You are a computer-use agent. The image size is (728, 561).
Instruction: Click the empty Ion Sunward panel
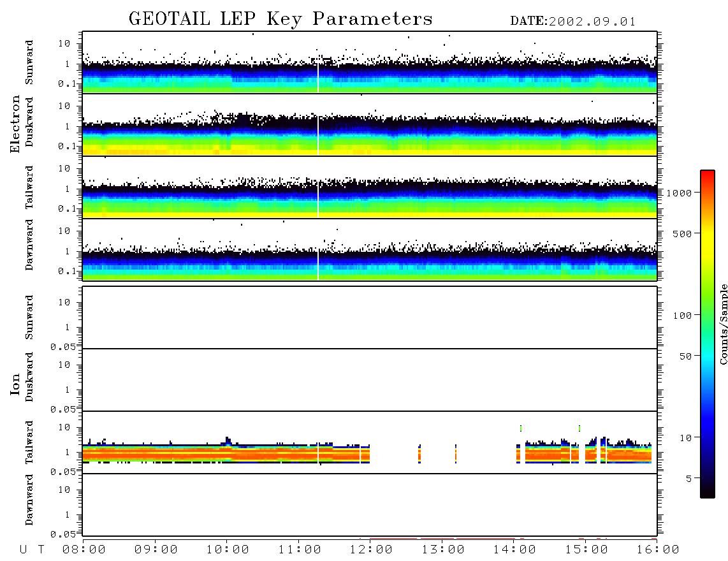coord(370,317)
